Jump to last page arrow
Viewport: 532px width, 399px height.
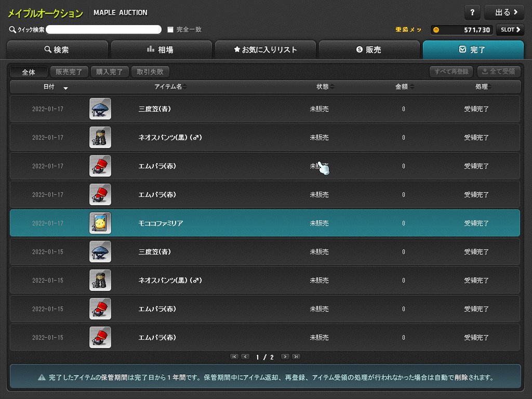pos(296,356)
